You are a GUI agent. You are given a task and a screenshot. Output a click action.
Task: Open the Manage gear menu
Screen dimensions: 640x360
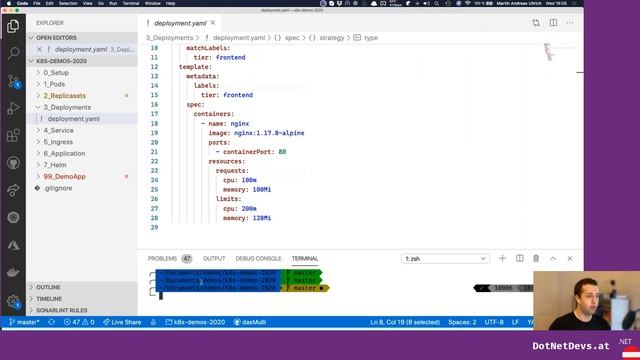point(13,302)
